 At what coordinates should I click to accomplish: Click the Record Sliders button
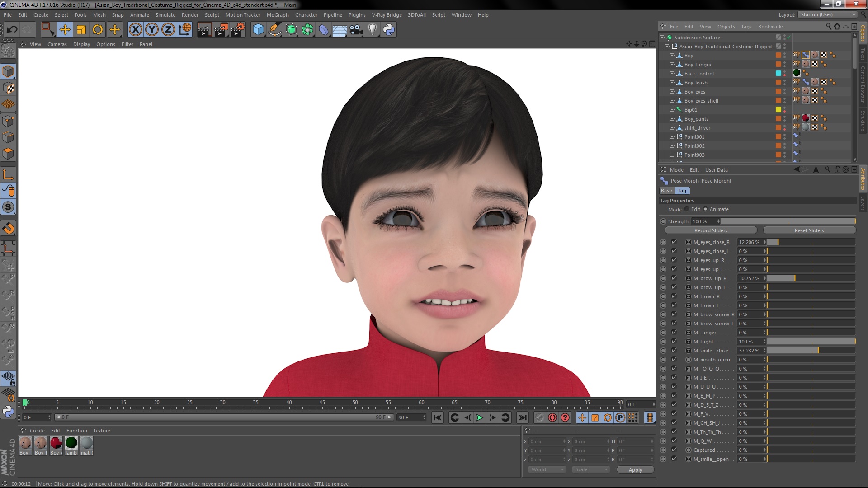point(710,230)
